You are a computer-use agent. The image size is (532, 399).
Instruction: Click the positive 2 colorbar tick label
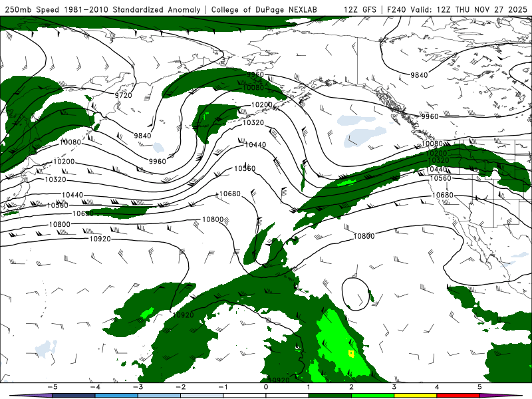click(x=352, y=387)
